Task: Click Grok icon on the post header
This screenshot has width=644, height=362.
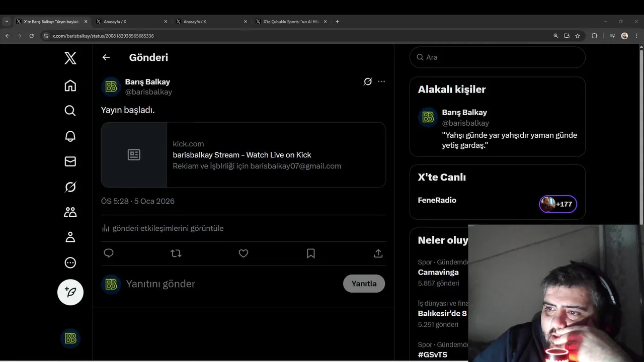Action: pos(368,81)
